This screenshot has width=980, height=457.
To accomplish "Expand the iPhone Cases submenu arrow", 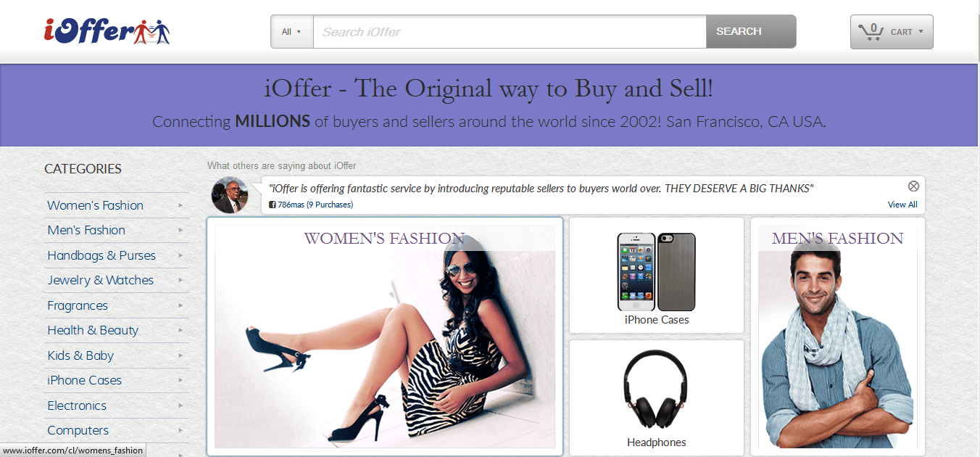I will click(x=180, y=381).
